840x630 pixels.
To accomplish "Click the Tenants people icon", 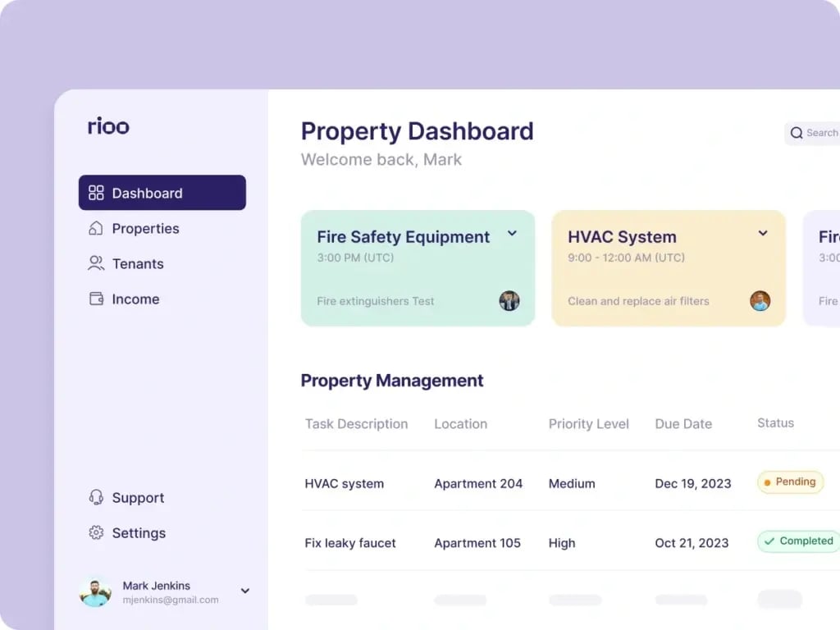I will [96, 263].
